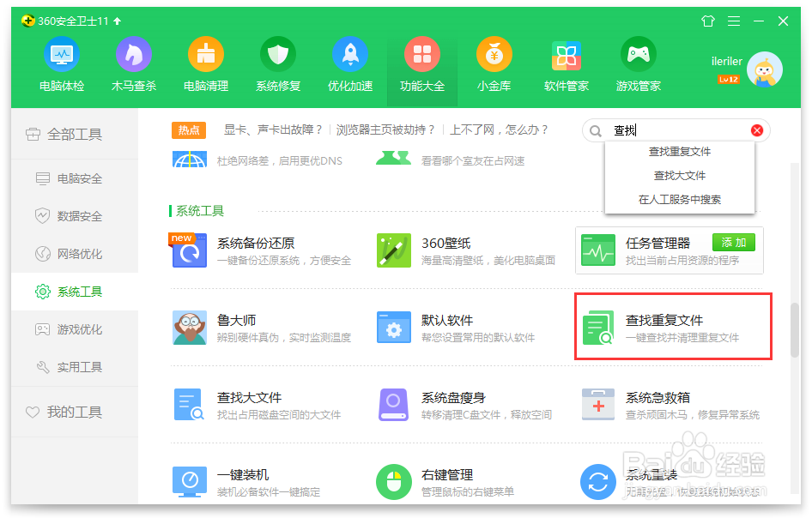Click 任务管理器 tool icon
812x518 pixels.
click(x=598, y=250)
